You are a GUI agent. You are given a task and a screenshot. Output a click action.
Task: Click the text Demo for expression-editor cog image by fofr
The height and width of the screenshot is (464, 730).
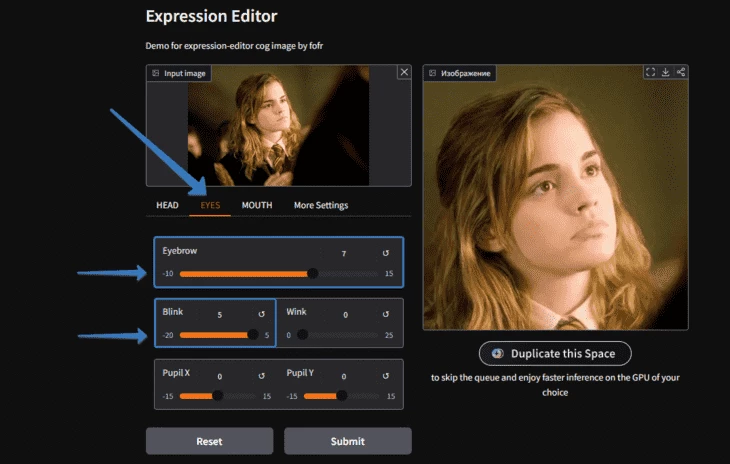coord(234,46)
